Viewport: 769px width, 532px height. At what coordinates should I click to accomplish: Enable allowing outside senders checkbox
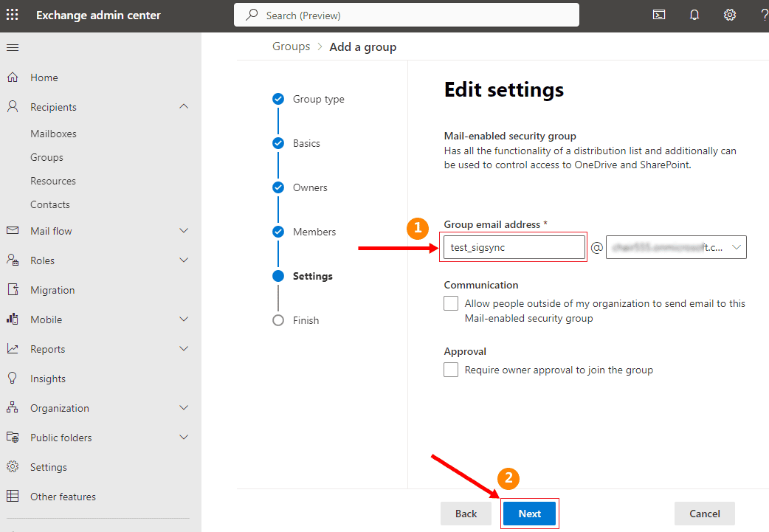point(451,303)
